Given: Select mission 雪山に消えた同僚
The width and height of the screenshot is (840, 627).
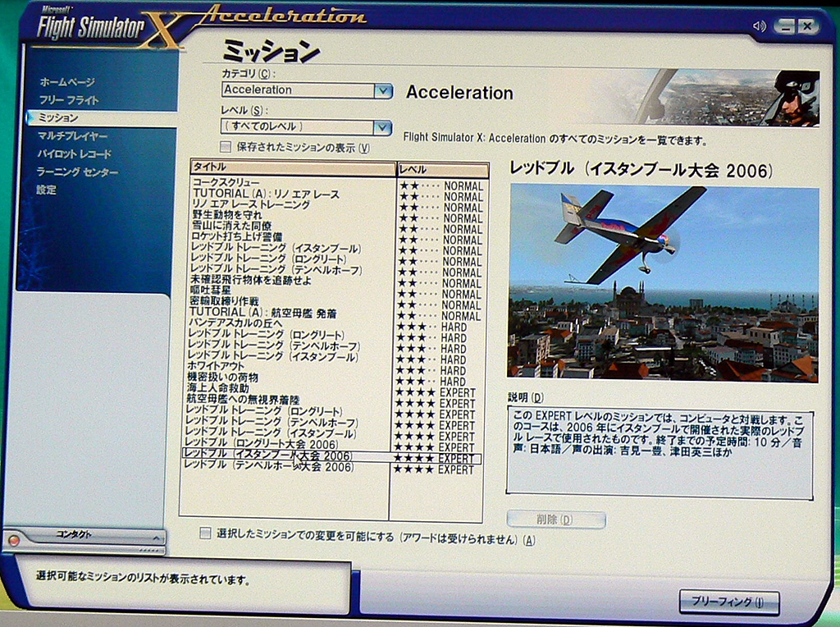Looking at the screenshot, I should 231,227.
